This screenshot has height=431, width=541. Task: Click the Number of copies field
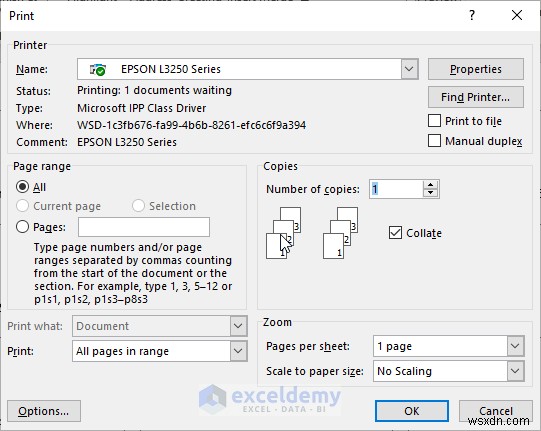click(396, 189)
